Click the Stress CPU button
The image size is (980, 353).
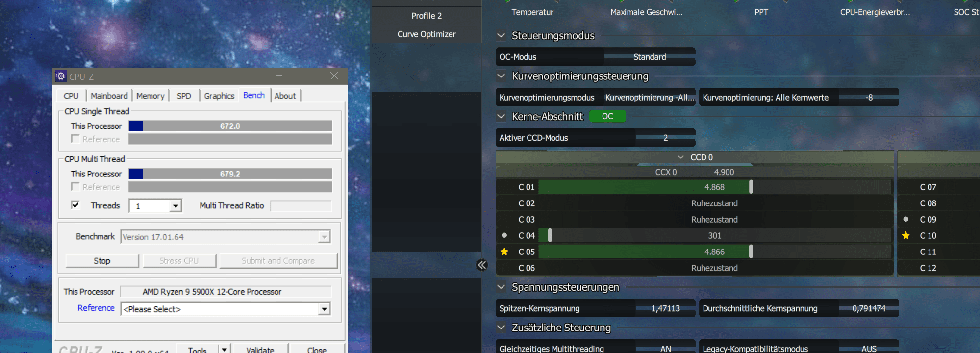(x=179, y=261)
